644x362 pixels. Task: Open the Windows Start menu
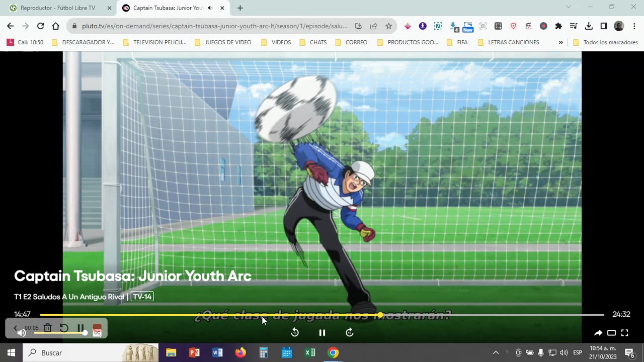11,353
